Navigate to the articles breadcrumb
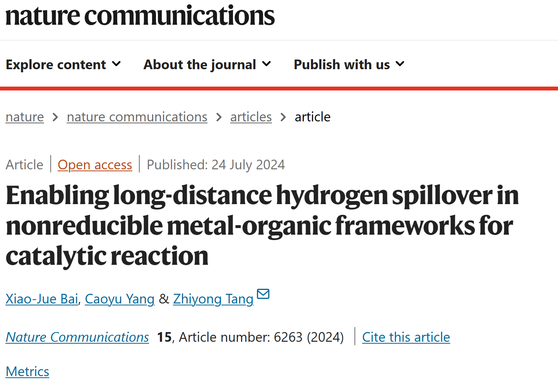 (251, 117)
